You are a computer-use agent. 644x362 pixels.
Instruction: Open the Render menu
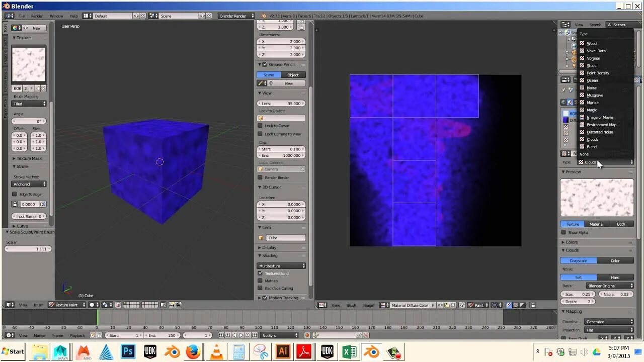(37, 16)
